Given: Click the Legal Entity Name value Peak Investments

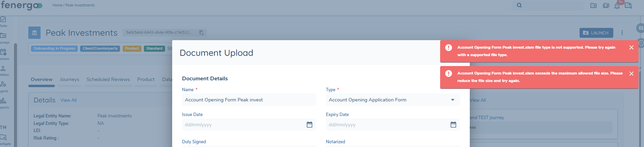Looking at the screenshot, I should 115,116.
